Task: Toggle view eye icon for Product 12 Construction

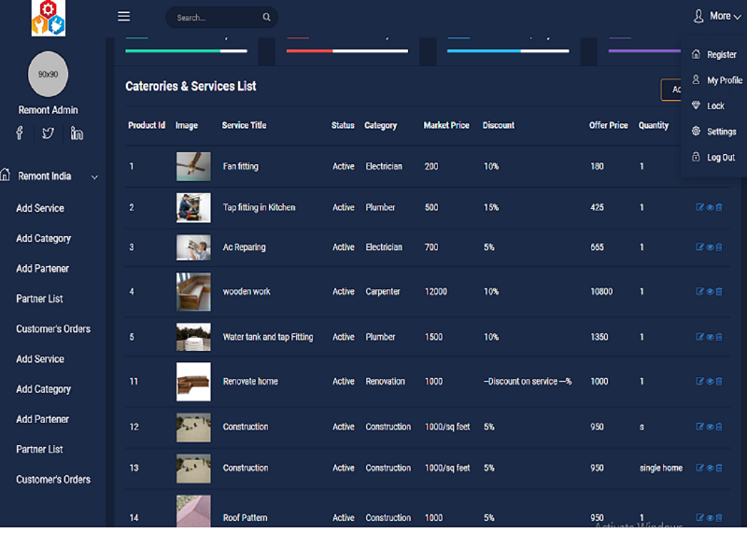Action: point(710,427)
